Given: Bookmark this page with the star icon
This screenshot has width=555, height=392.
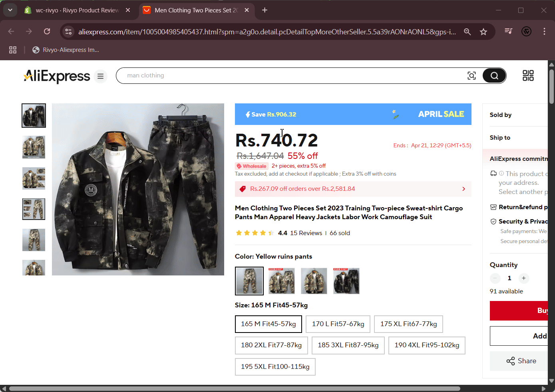Looking at the screenshot, I should coord(483,32).
